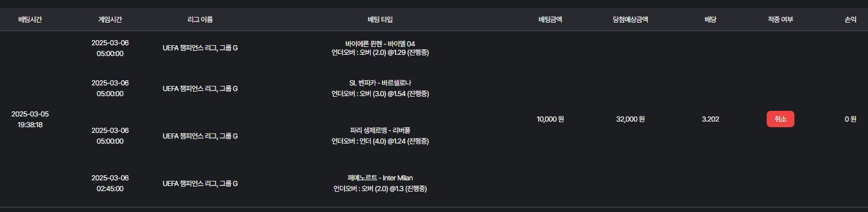This screenshot has height=212, width=868.
Task: Click the 32,000 원 expected winnings
Action: (x=630, y=119)
